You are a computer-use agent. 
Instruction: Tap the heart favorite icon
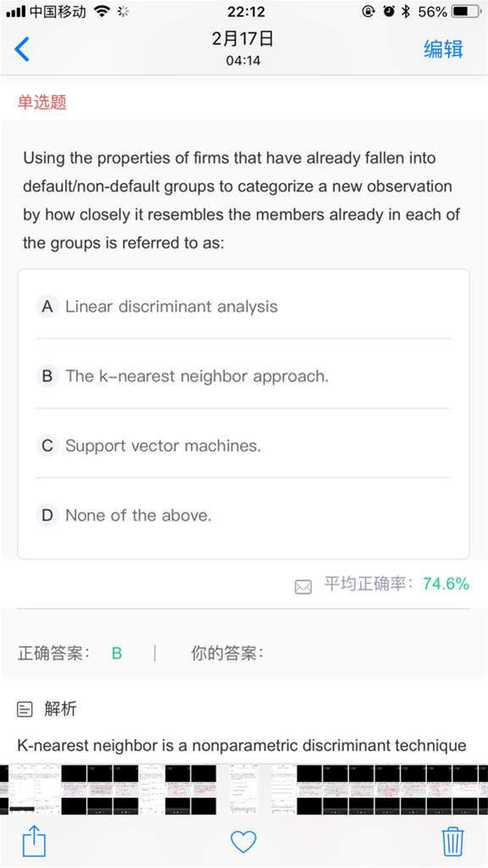coord(243,842)
